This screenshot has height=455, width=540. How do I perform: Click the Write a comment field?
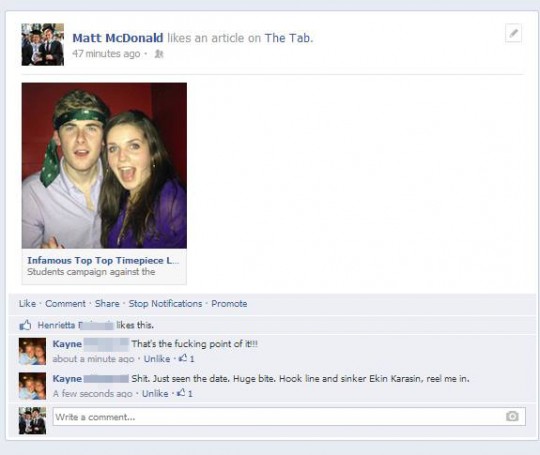(289, 416)
